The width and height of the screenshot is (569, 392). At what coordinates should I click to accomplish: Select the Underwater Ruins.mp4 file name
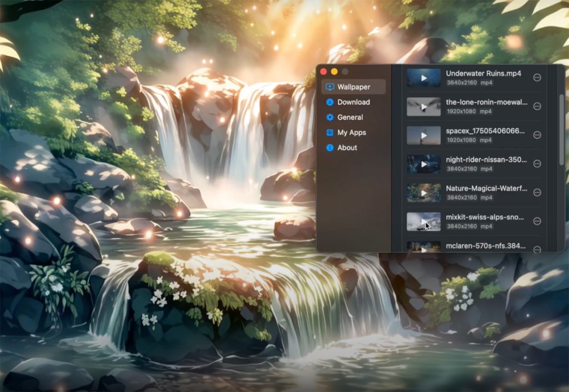(483, 73)
